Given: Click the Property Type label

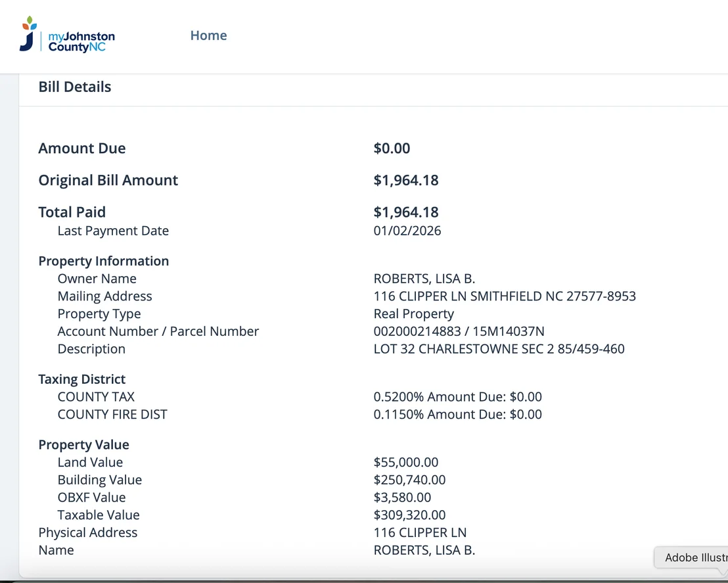Looking at the screenshot, I should [x=99, y=314].
